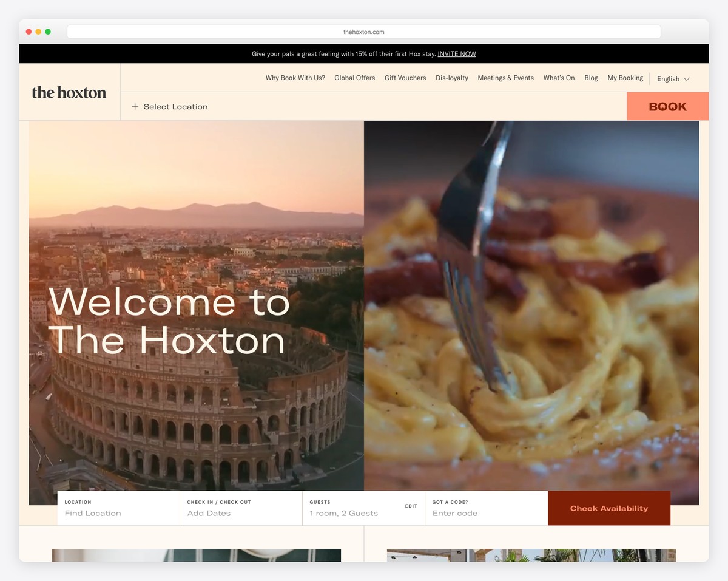
Task: Visit the Blog
Action: click(590, 78)
